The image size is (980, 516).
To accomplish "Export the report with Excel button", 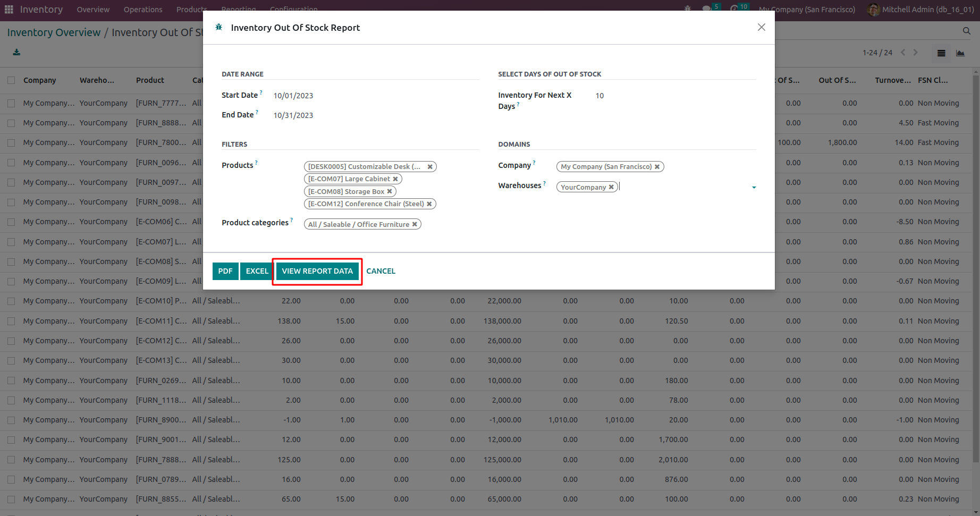I will pyautogui.click(x=257, y=272).
